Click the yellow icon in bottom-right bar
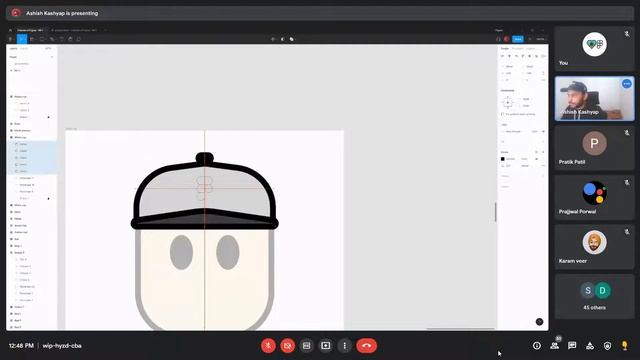 coord(624,346)
